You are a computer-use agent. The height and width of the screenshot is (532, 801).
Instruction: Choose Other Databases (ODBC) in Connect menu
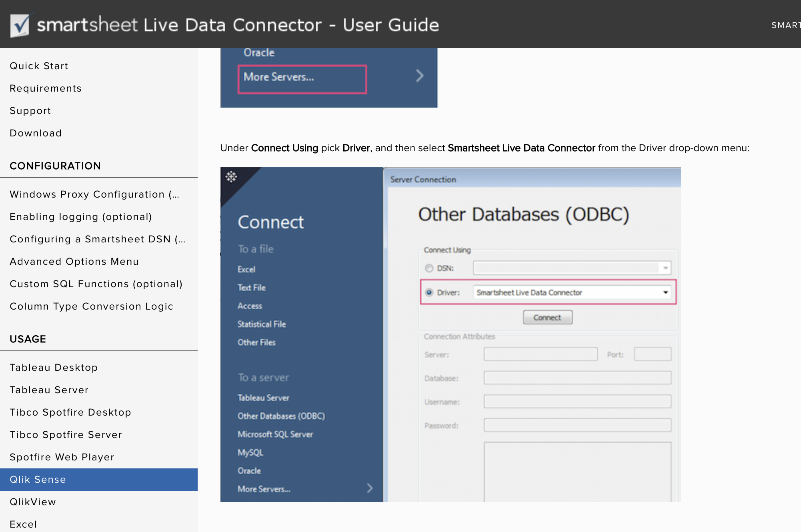[x=281, y=416]
